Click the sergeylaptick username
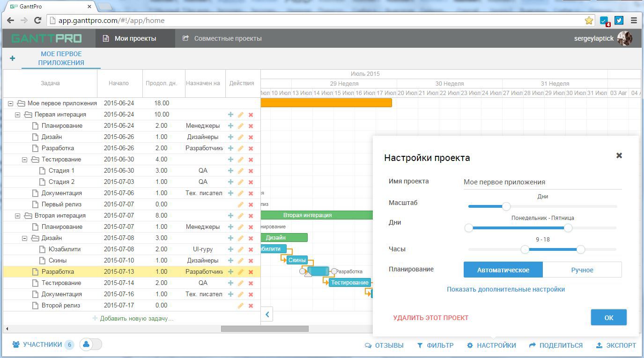The image size is (644, 358). pyautogui.click(x=594, y=38)
